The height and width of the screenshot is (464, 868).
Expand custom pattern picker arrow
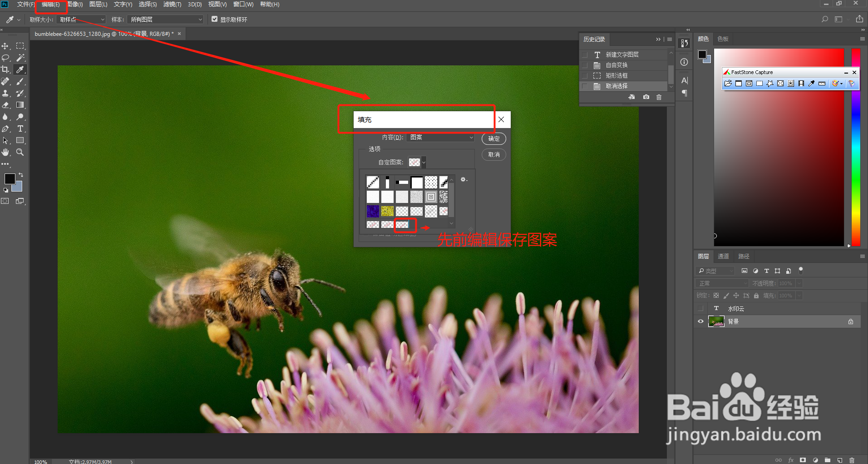pos(424,162)
